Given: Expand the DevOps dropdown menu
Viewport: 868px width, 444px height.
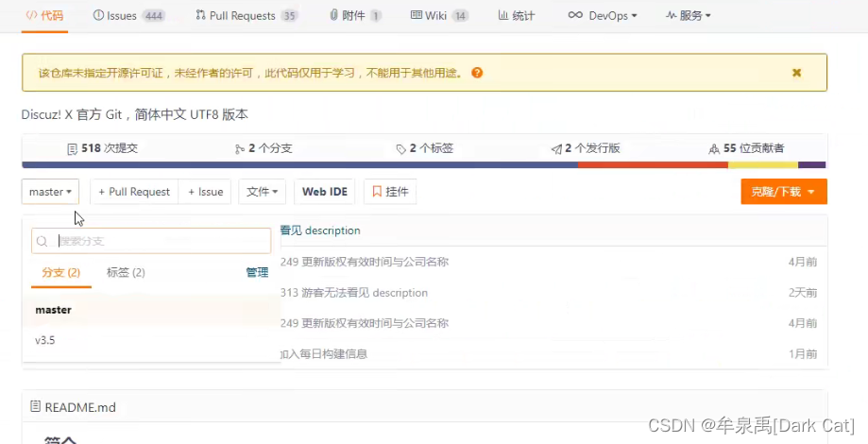Looking at the screenshot, I should coord(603,15).
